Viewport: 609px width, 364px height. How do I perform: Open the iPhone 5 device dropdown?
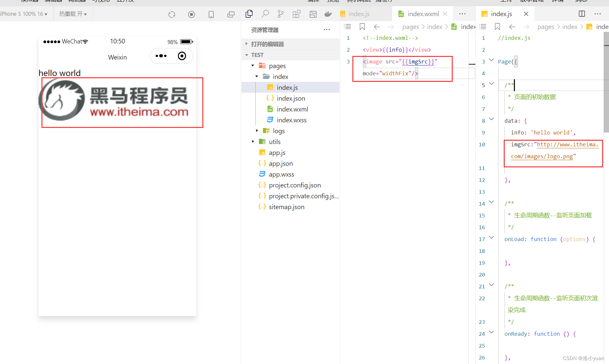pos(24,14)
